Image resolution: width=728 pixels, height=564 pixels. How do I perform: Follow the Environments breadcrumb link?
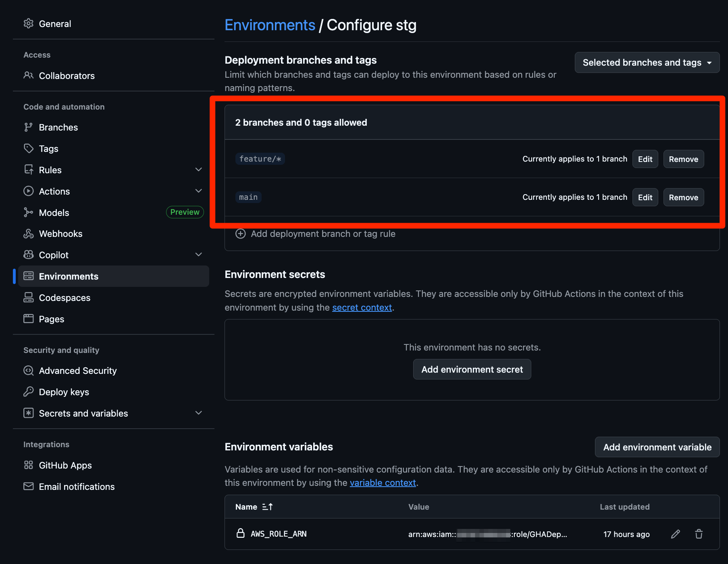pyautogui.click(x=270, y=25)
